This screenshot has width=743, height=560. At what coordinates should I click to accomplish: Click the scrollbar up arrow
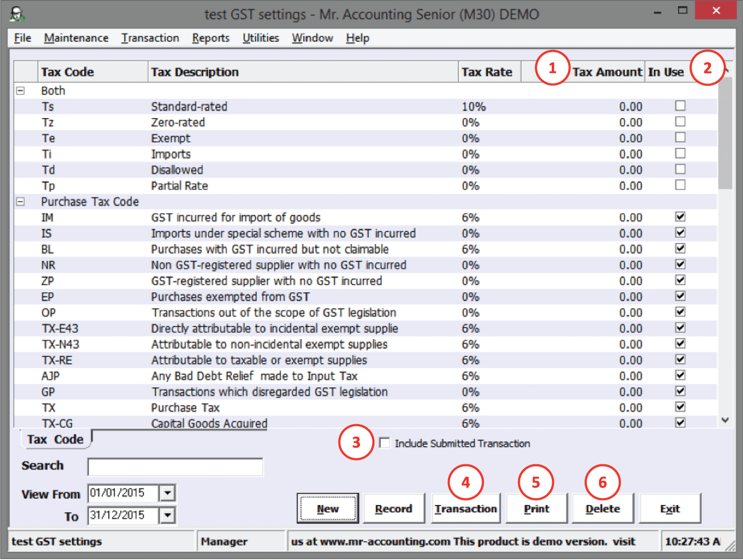click(x=727, y=70)
